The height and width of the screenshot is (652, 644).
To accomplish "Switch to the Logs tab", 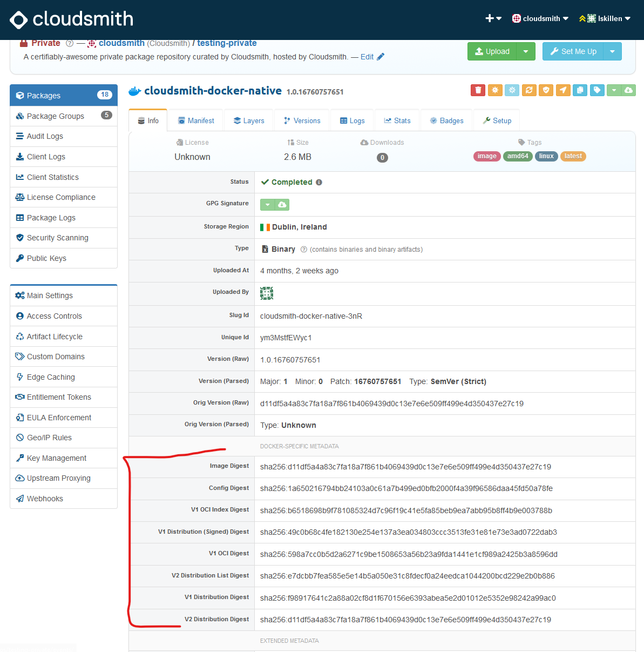I will click(352, 120).
